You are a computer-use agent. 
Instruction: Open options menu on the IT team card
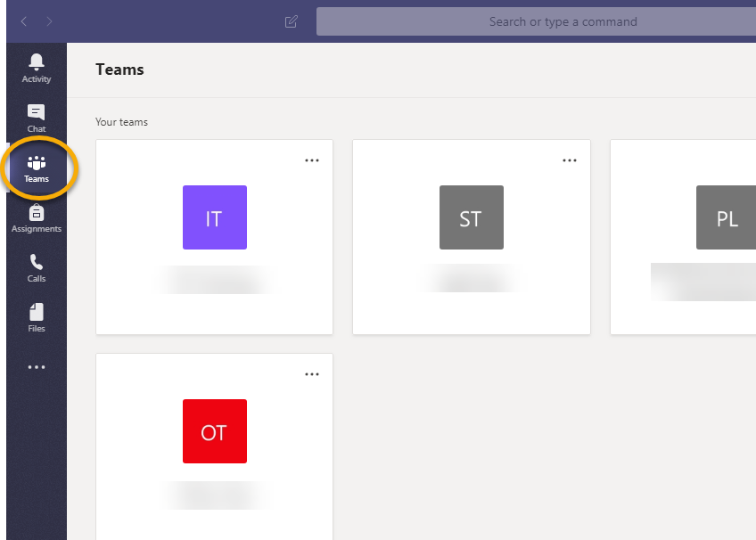[x=312, y=160]
